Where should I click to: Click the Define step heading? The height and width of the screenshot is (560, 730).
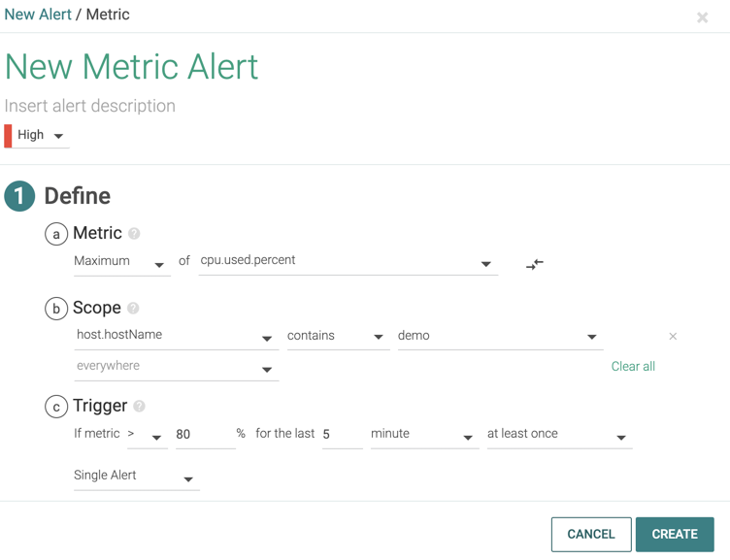point(78,196)
